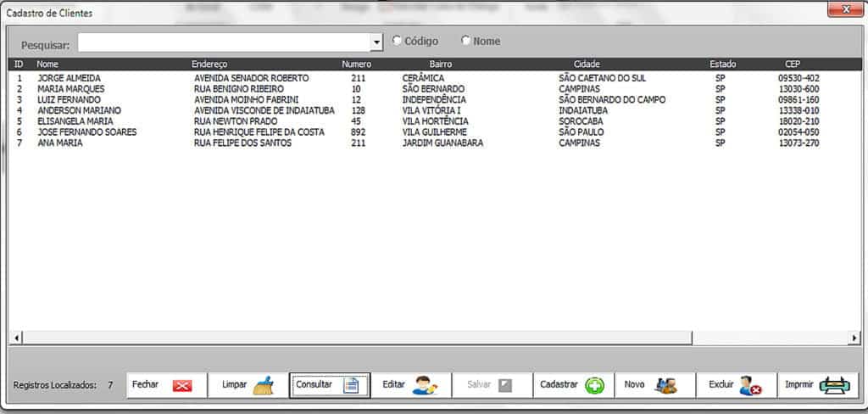Click the Numero column header
This screenshot has width=868, height=414.
(x=356, y=64)
